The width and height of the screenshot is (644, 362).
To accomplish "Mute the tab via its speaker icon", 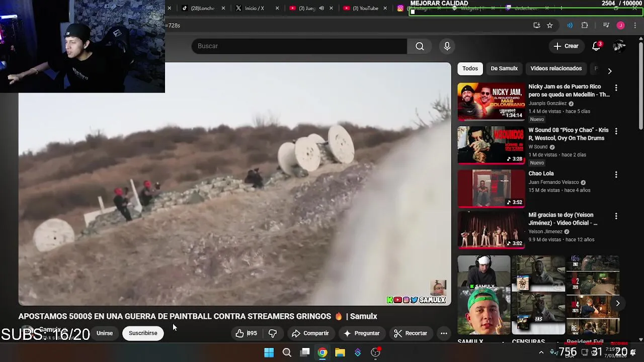I will 321,8.
